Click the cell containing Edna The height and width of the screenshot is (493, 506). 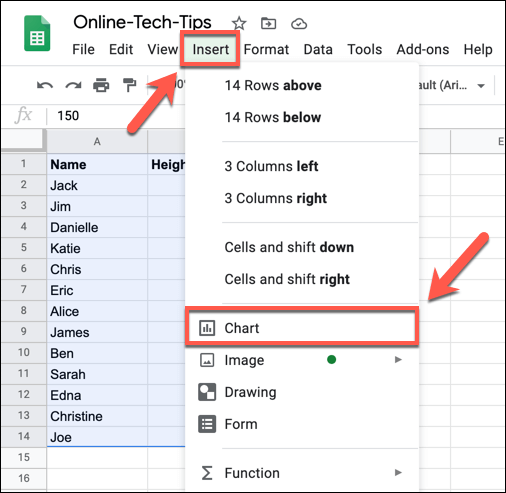point(97,395)
